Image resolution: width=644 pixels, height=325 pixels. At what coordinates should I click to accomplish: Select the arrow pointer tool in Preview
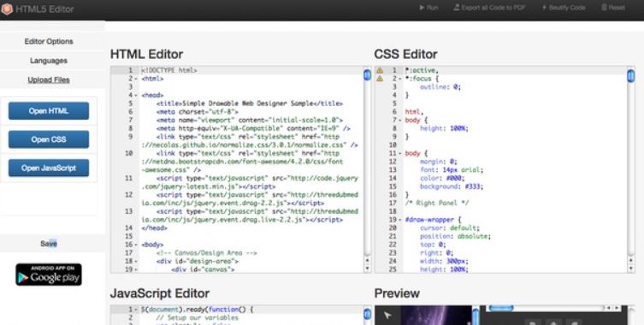click(387, 316)
